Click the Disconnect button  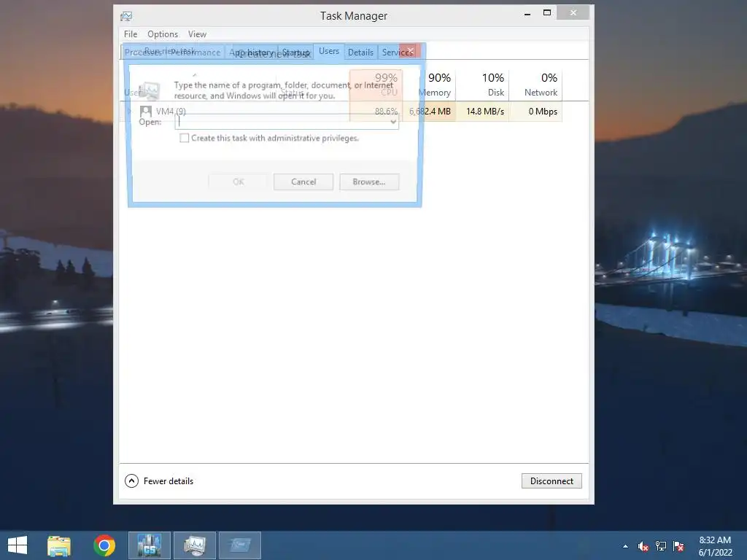point(551,481)
